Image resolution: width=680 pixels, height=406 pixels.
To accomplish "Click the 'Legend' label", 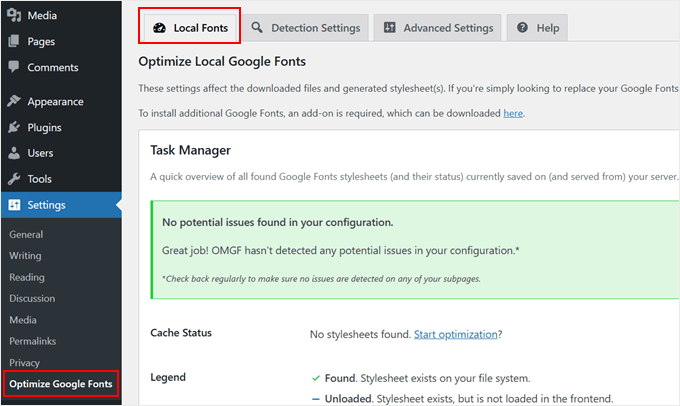I will point(168,377).
